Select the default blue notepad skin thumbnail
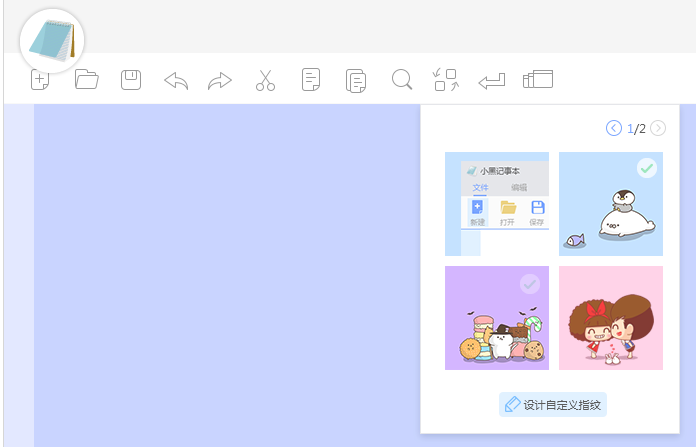The height and width of the screenshot is (447, 696). pos(497,204)
